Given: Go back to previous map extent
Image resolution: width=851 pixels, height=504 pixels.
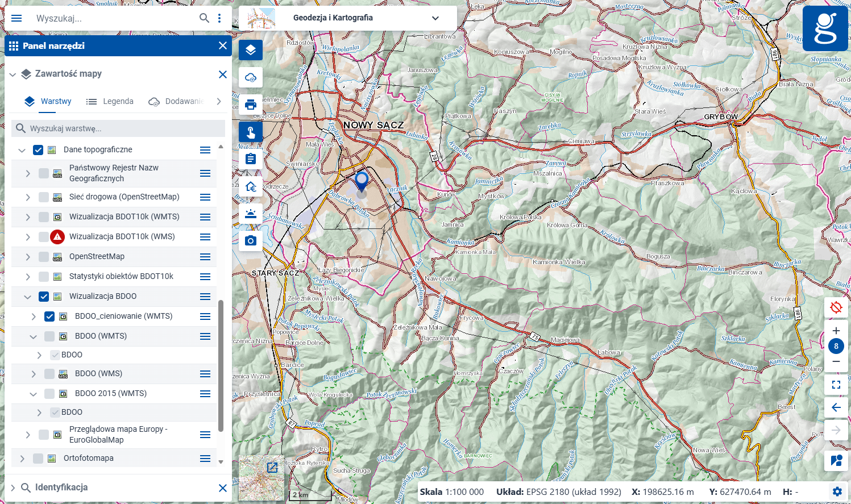Looking at the screenshot, I should pos(836,407).
